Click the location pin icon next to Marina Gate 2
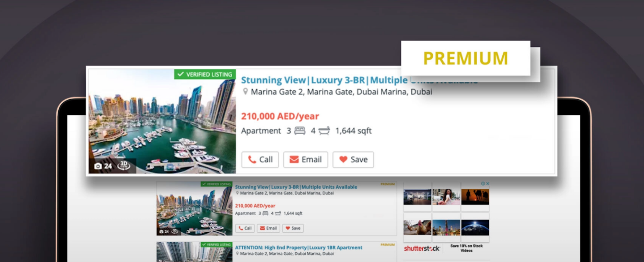 pos(246,92)
